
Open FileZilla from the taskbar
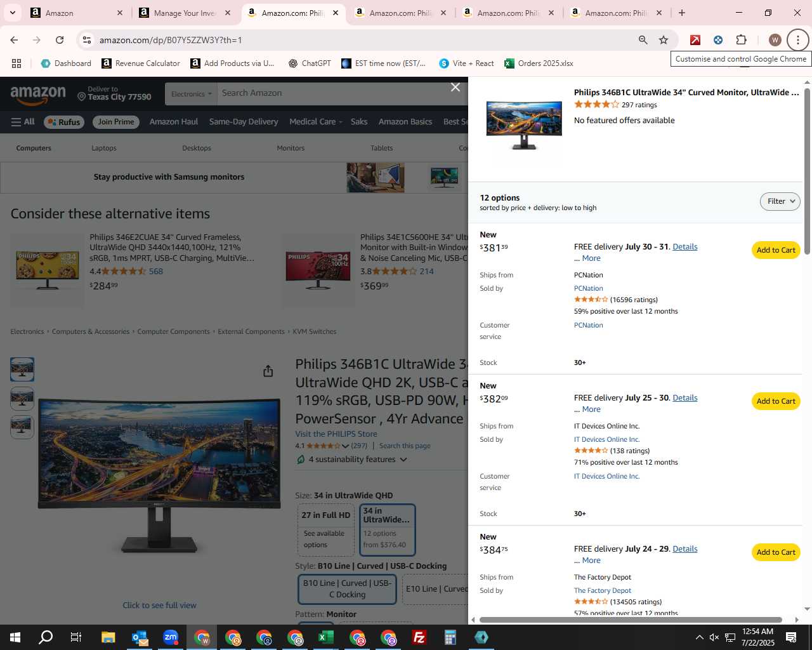[x=419, y=637]
